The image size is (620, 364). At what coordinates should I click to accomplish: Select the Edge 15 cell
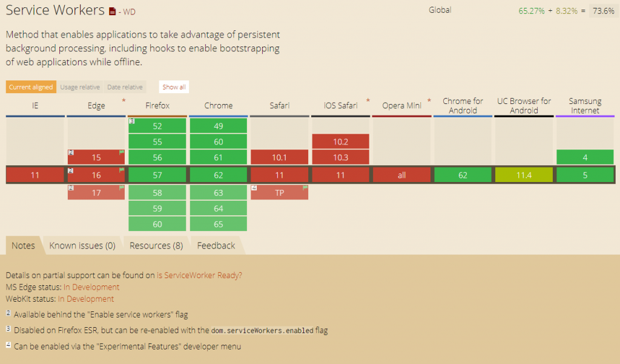(x=96, y=157)
